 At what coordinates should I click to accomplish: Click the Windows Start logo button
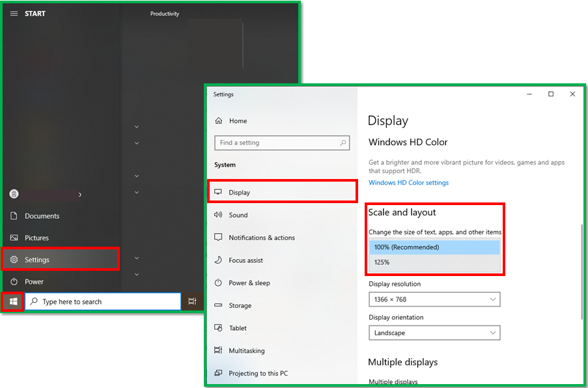pyautogui.click(x=13, y=301)
